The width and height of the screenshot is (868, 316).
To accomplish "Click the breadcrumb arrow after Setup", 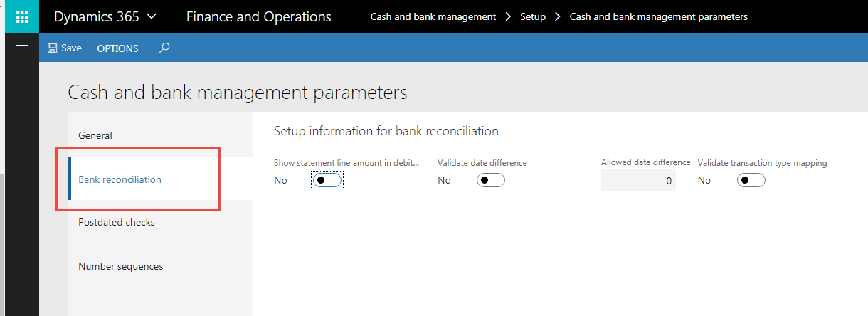I will point(557,16).
